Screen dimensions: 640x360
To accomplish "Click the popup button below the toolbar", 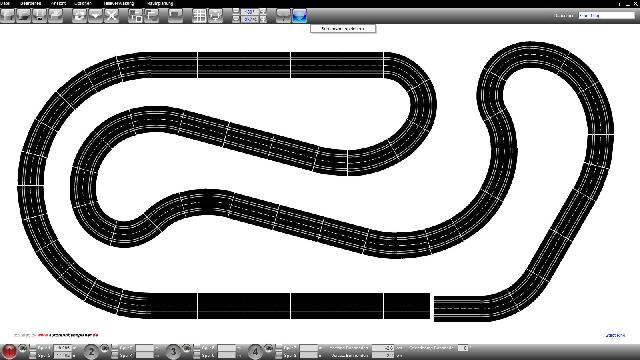I will 343,29.
